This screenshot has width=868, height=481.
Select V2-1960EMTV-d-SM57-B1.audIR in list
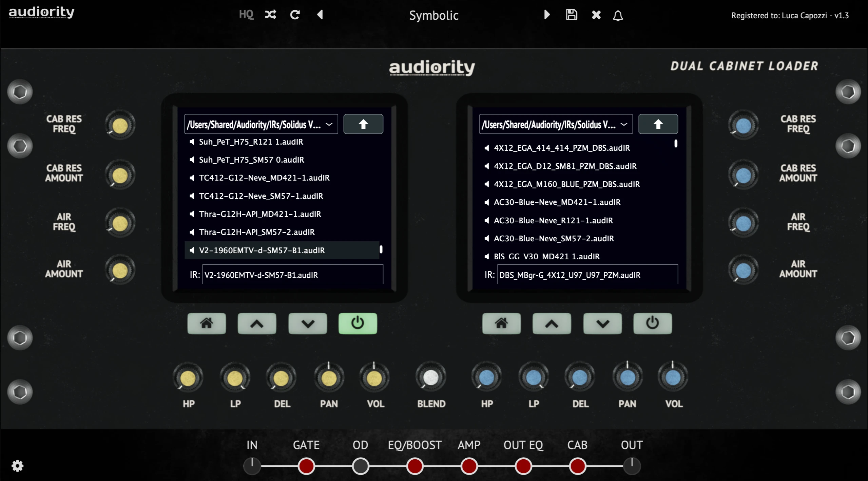(282, 251)
